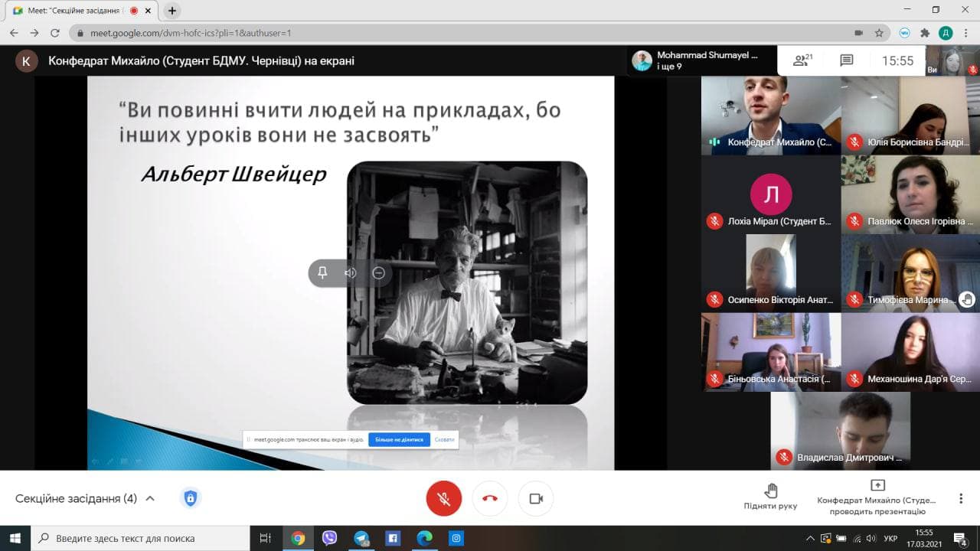The width and height of the screenshot is (980, 551).
Task: Open Telegram from the taskbar
Action: [361, 538]
